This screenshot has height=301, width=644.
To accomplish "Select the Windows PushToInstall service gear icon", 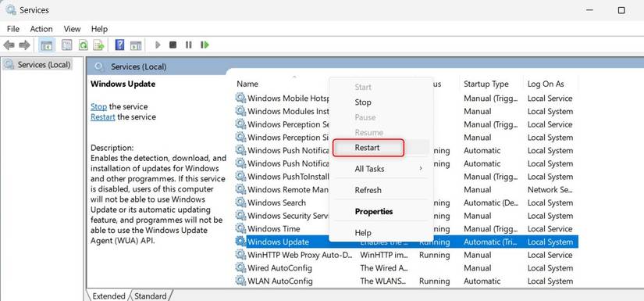I will pos(240,177).
